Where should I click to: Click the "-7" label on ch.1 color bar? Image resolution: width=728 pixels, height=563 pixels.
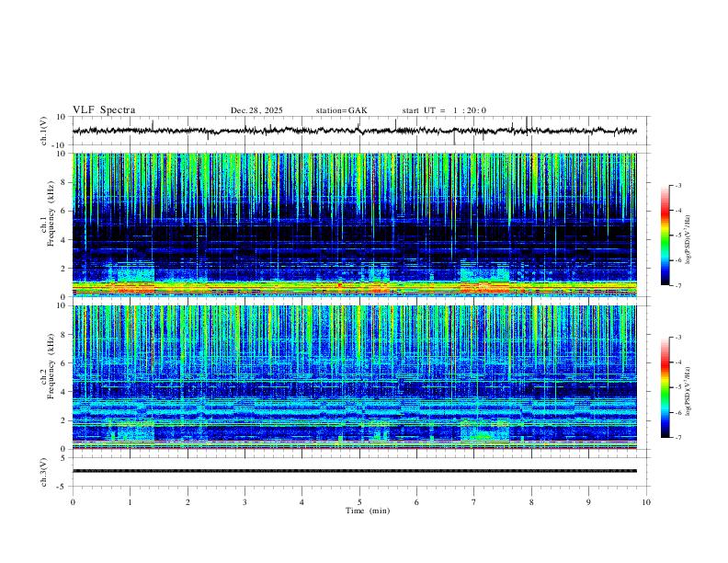(677, 285)
